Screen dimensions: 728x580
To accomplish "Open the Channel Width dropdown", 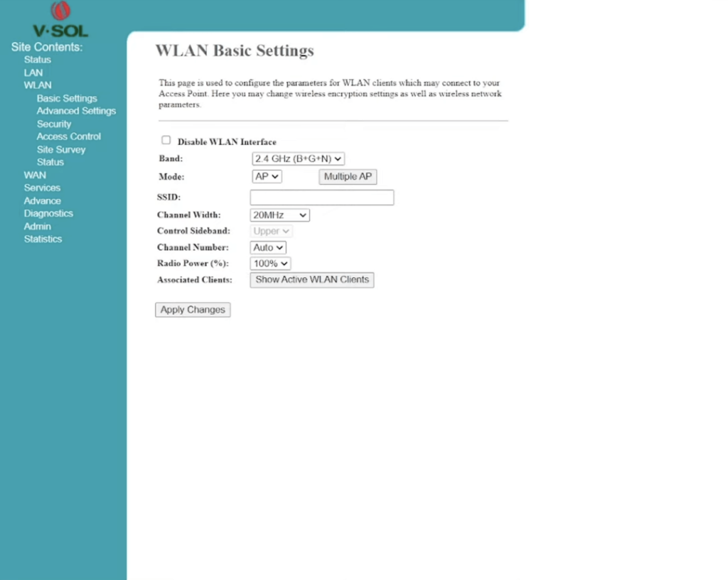I will (x=279, y=215).
